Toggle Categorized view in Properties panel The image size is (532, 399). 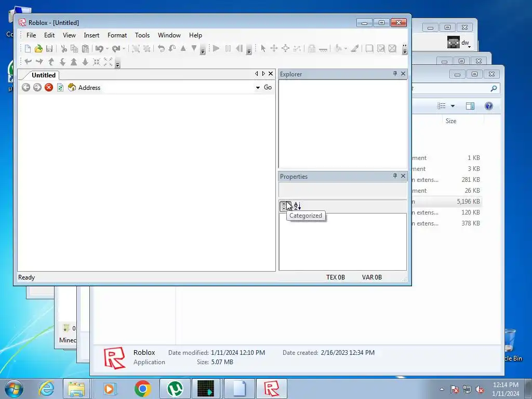[284, 206]
